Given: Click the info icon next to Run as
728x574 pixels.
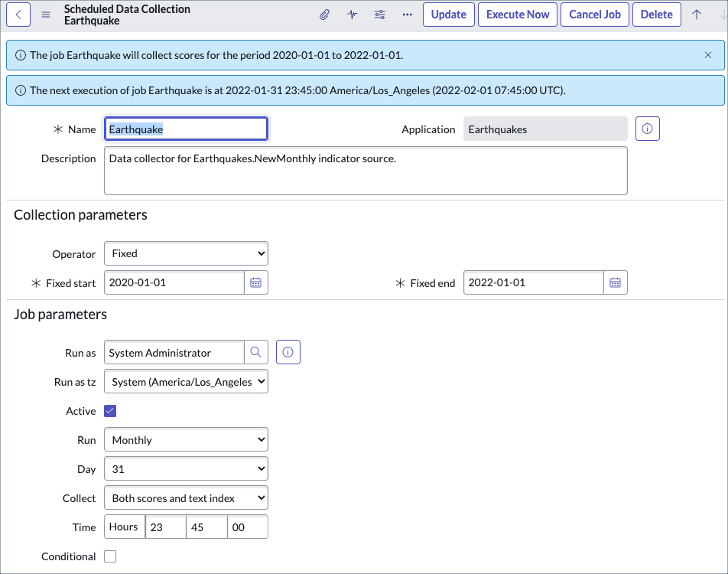Looking at the screenshot, I should pos(288,352).
